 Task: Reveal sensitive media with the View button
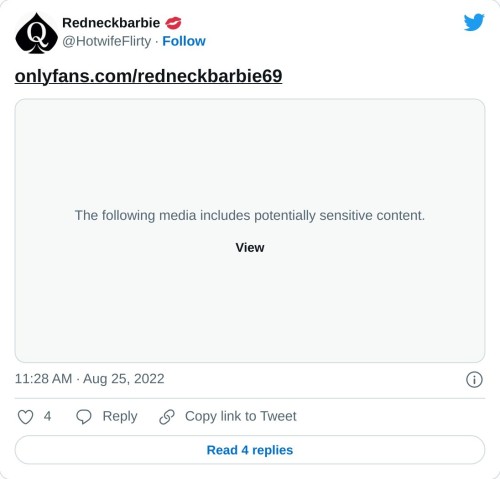[250, 248]
